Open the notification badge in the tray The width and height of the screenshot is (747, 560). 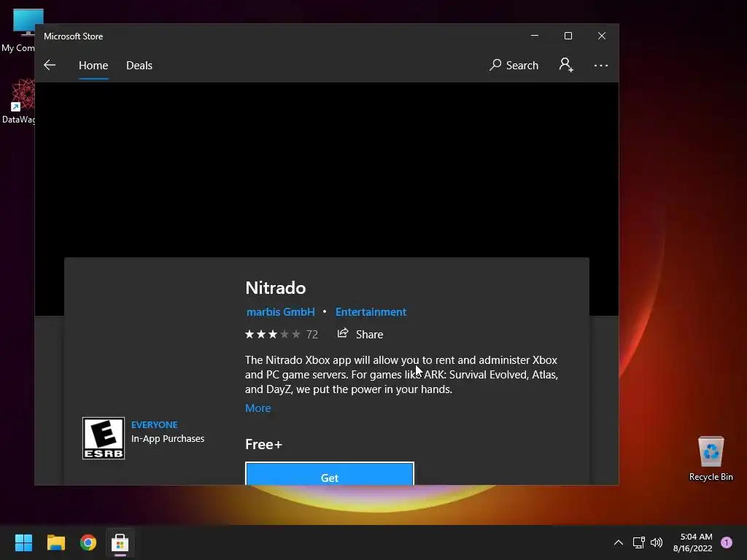[x=726, y=542]
